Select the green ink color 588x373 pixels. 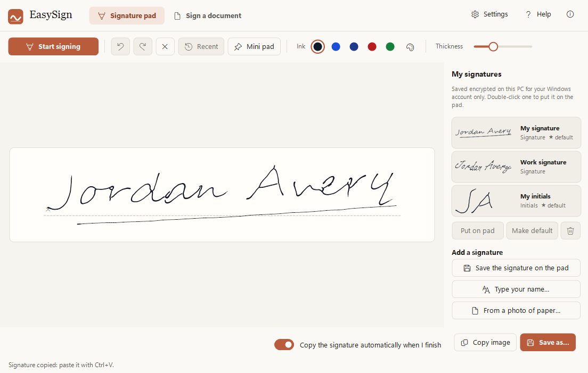(390, 46)
